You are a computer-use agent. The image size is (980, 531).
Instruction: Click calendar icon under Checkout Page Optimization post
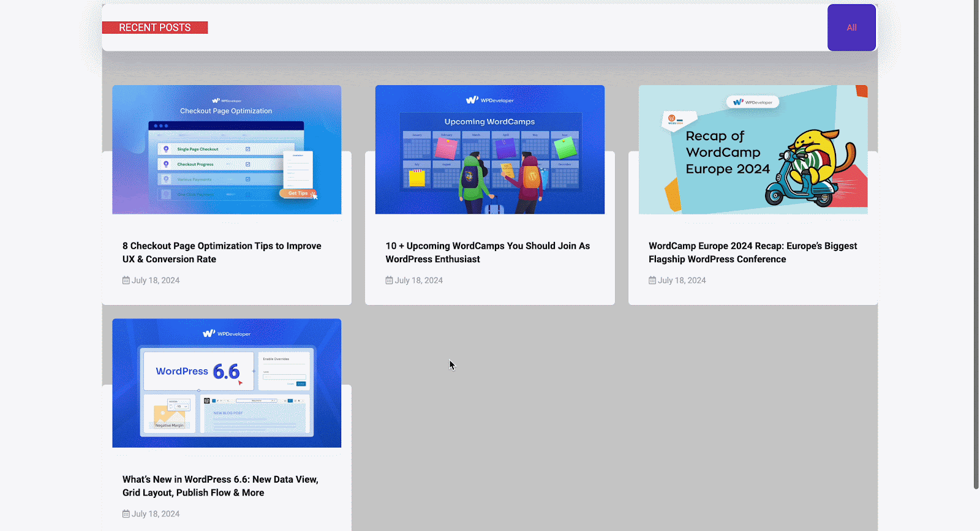[126, 281]
